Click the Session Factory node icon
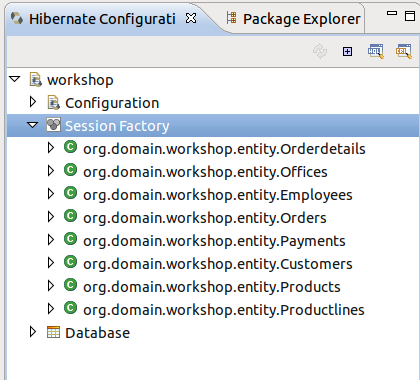The image size is (420, 380). 53,125
